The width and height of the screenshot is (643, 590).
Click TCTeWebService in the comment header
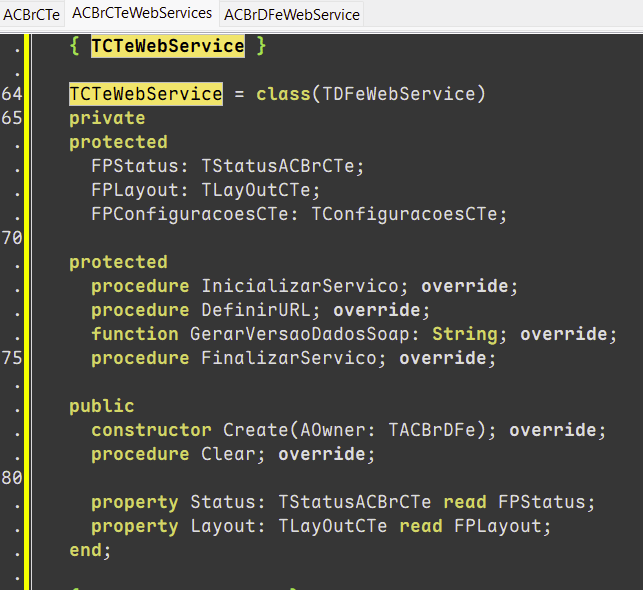(168, 46)
